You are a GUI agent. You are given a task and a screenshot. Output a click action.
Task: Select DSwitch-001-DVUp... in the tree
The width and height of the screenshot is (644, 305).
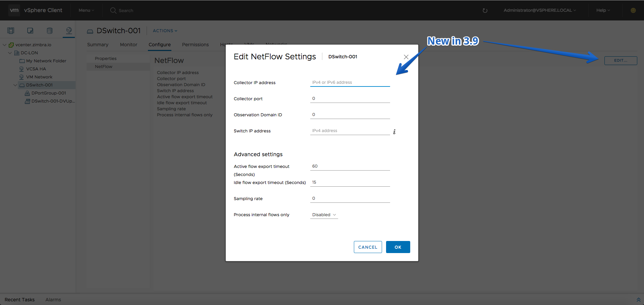point(53,101)
